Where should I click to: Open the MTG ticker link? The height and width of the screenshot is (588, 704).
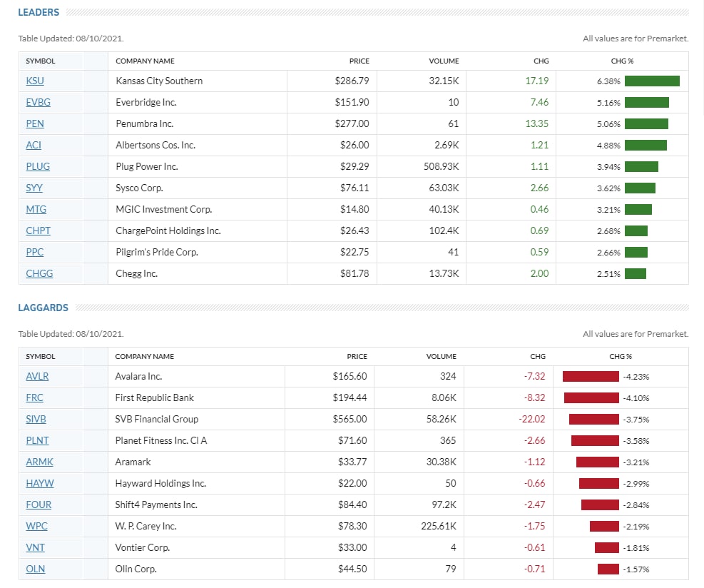tap(36, 209)
